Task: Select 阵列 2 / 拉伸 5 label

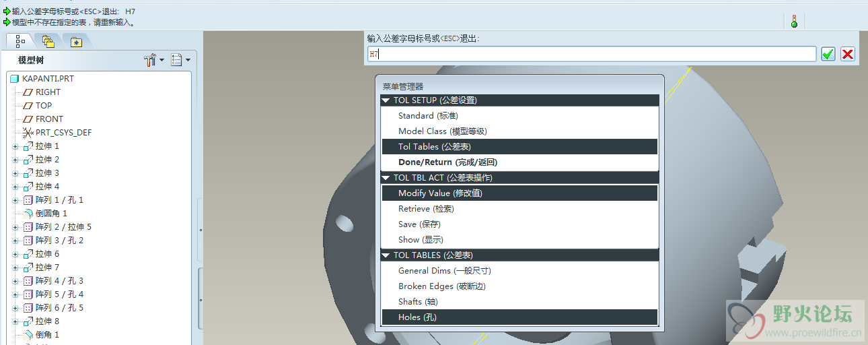Action: point(63,227)
